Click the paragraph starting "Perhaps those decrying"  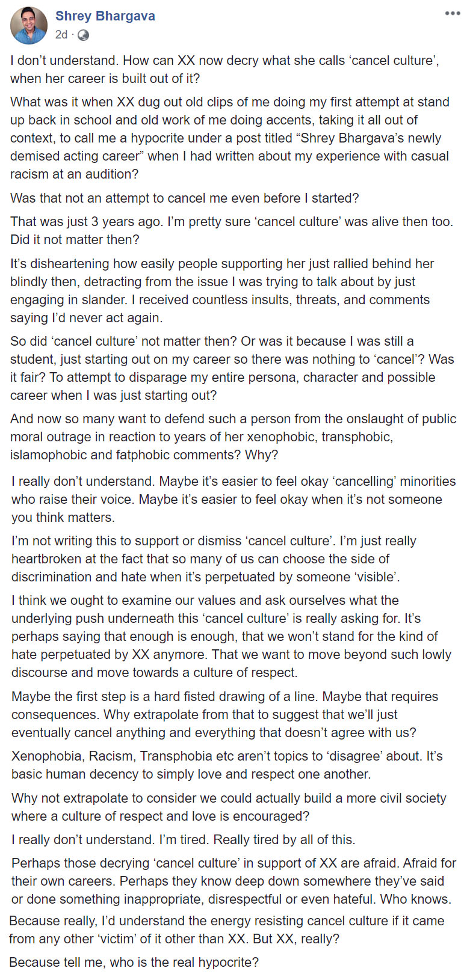tap(233, 881)
